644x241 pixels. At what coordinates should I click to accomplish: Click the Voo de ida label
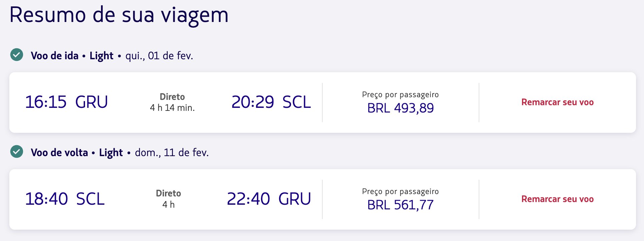55,56
